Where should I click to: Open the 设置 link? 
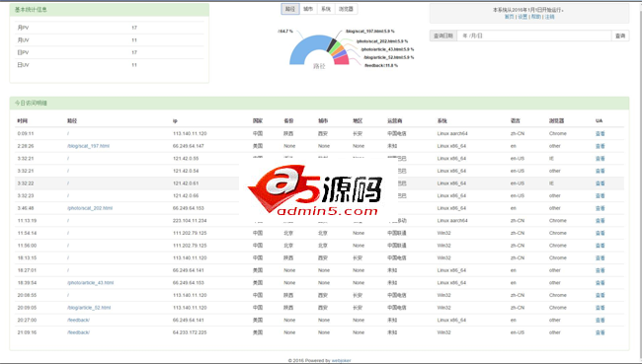522,17
